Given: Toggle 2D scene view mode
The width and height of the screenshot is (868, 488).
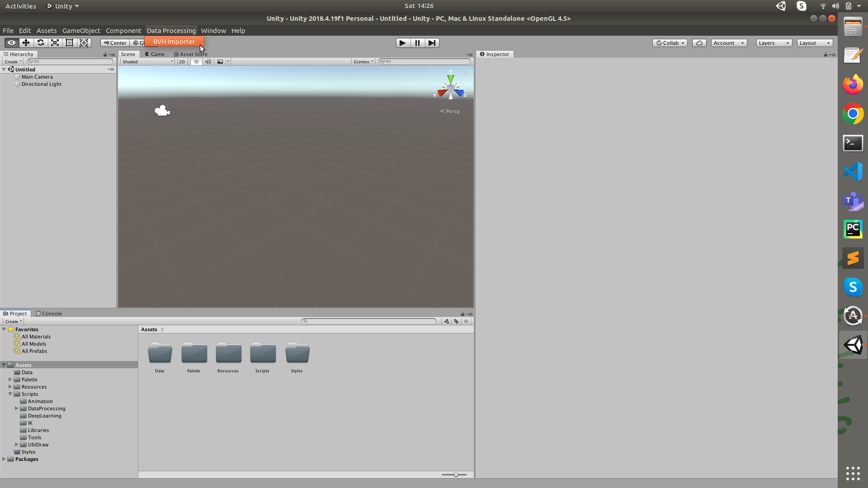Looking at the screenshot, I should coord(182,61).
